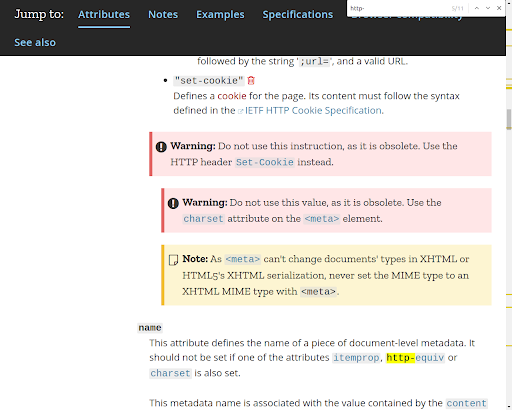Jump to the See also section

(x=35, y=43)
